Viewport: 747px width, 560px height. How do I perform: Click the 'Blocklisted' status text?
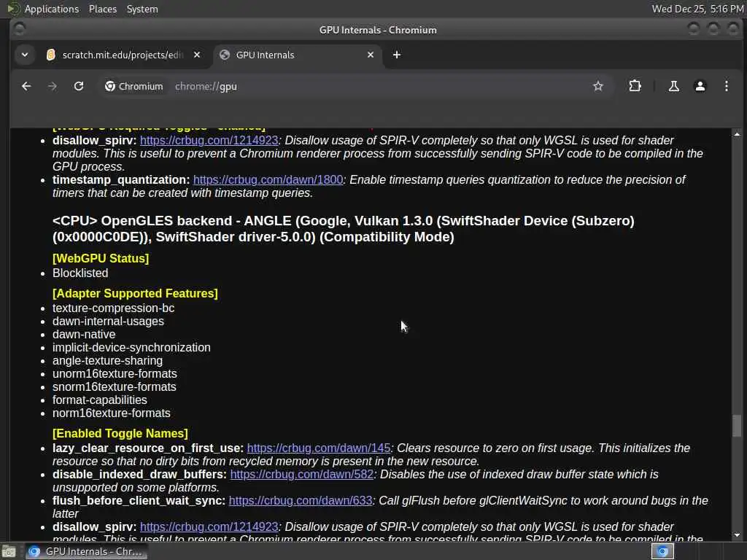pos(80,273)
